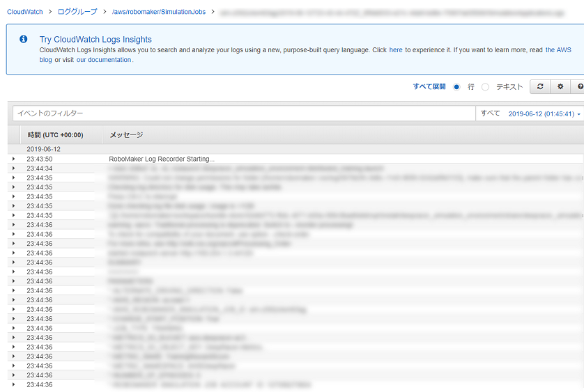Viewport: 584px width, 392px height.
Task: Open the 'our documentation' link
Action: click(x=104, y=60)
